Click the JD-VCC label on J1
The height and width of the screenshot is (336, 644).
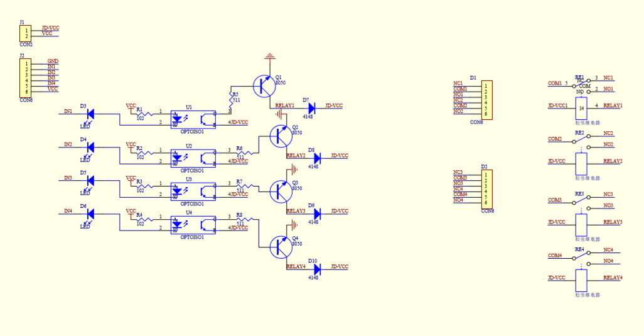50,28
